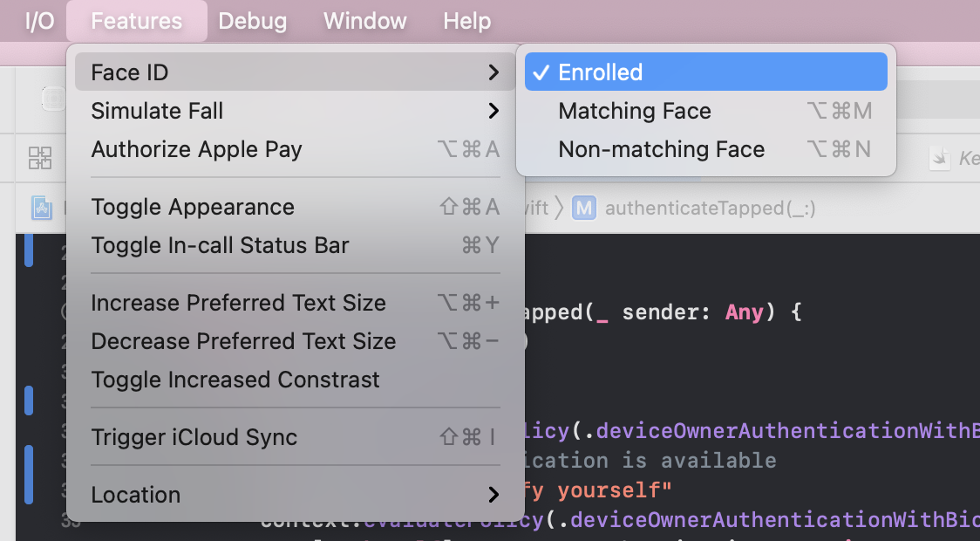This screenshot has width=980, height=541.
Task: Choose Matching Face
Action: pos(705,111)
